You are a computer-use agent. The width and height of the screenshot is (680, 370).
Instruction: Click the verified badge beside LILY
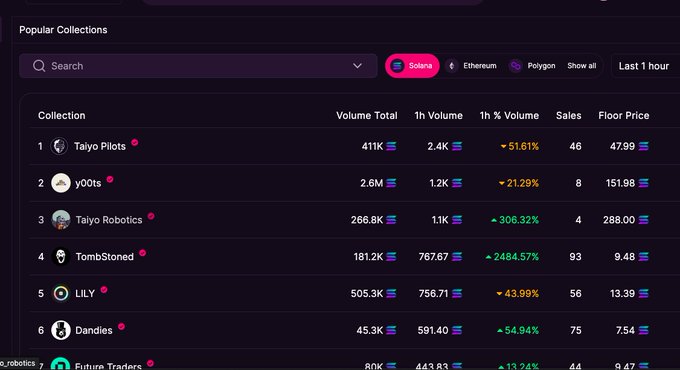(x=104, y=289)
